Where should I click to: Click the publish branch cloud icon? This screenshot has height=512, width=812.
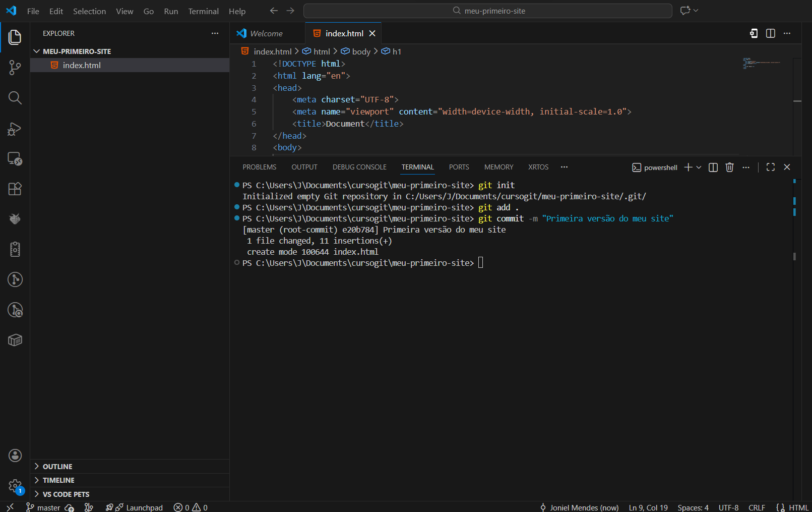(69, 507)
